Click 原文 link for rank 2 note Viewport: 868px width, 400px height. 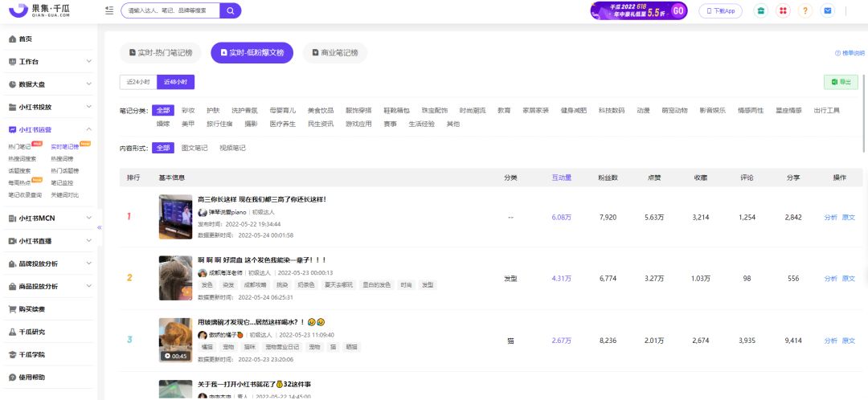point(848,278)
